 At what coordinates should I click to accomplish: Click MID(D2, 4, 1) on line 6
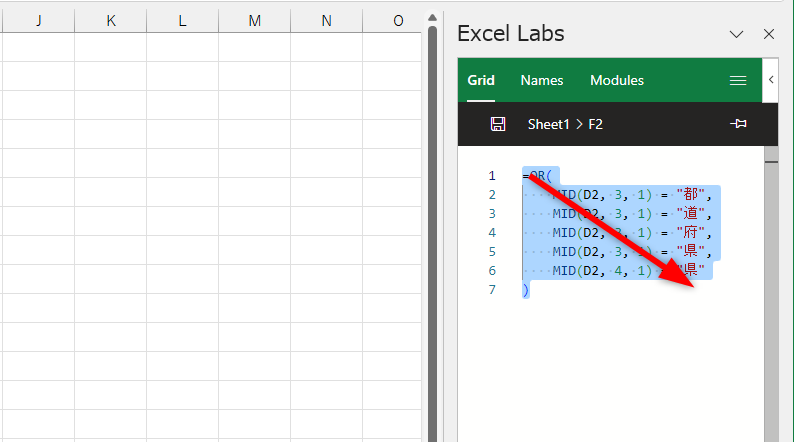[602, 271]
